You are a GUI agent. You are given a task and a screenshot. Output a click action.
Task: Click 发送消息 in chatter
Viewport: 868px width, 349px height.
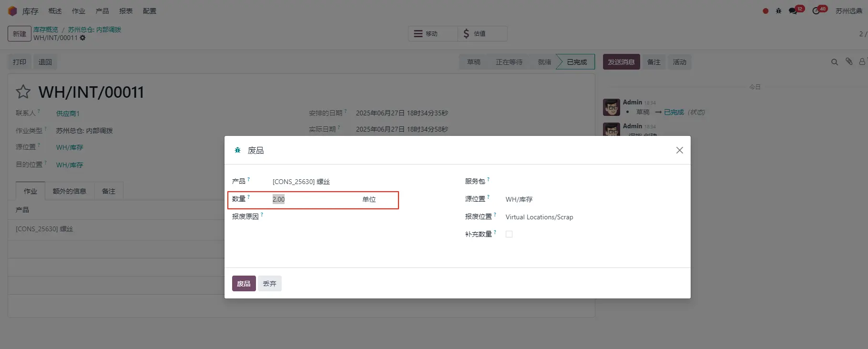(x=621, y=62)
